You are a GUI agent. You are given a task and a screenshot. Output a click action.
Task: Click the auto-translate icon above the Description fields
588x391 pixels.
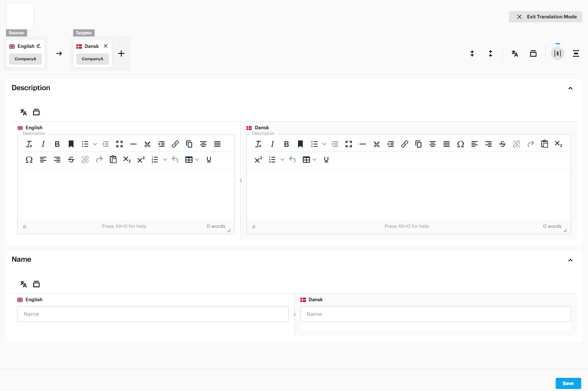(x=23, y=112)
